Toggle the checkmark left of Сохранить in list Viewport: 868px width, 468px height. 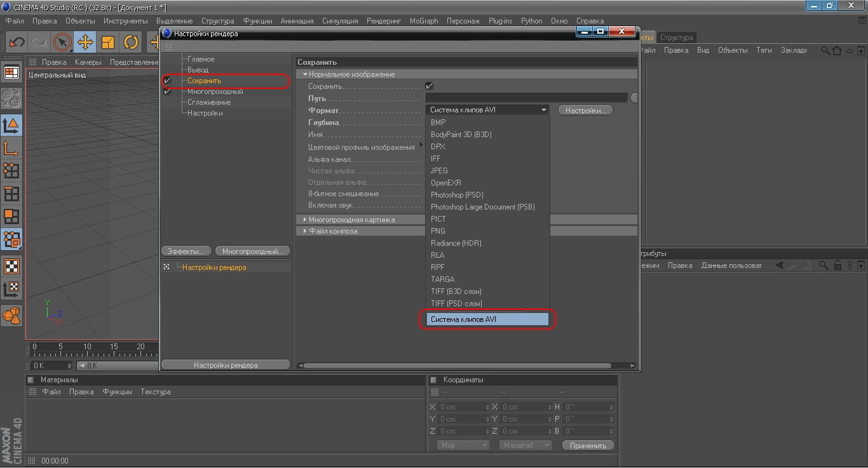point(168,81)
